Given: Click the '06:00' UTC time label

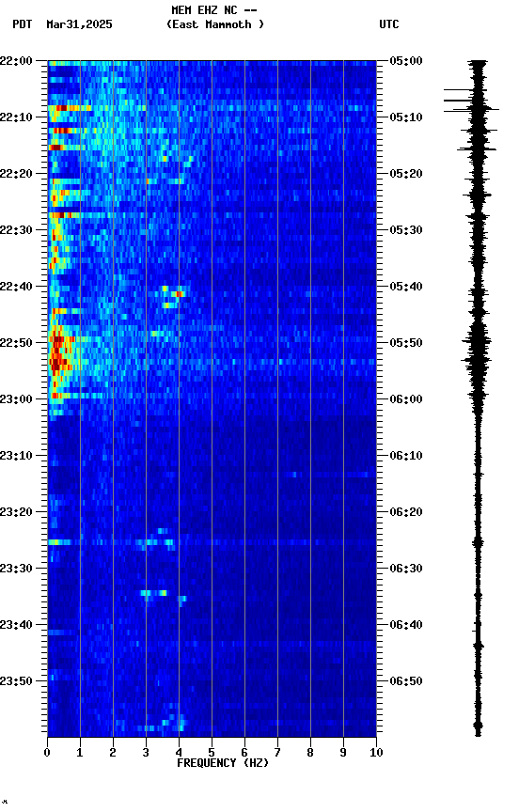Looking at the screenshot, I should coord(406,399).
